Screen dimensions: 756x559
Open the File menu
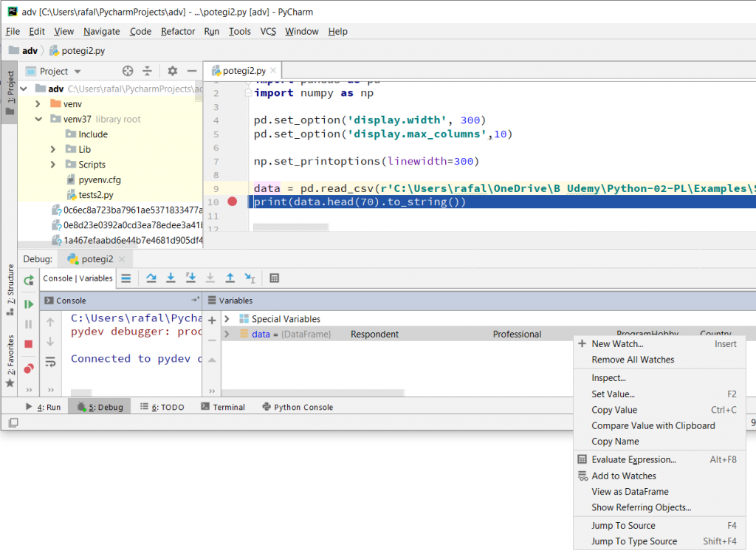click(13, 31)
